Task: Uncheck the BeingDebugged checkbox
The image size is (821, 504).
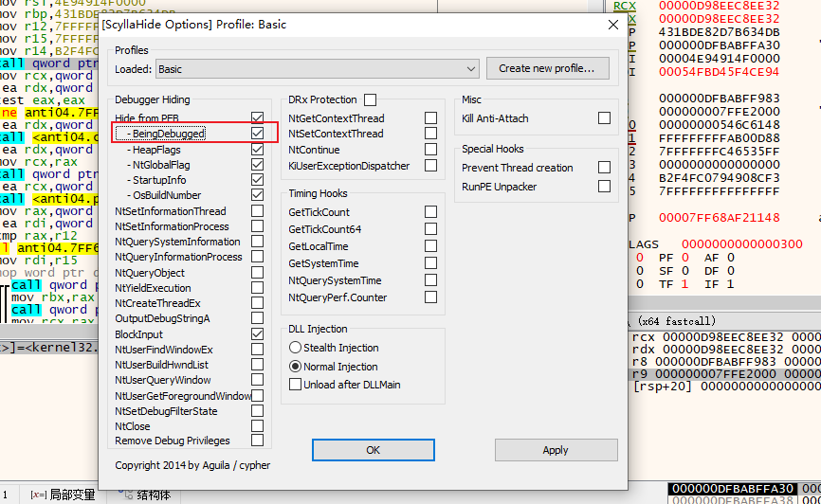Action: (257, 134)
